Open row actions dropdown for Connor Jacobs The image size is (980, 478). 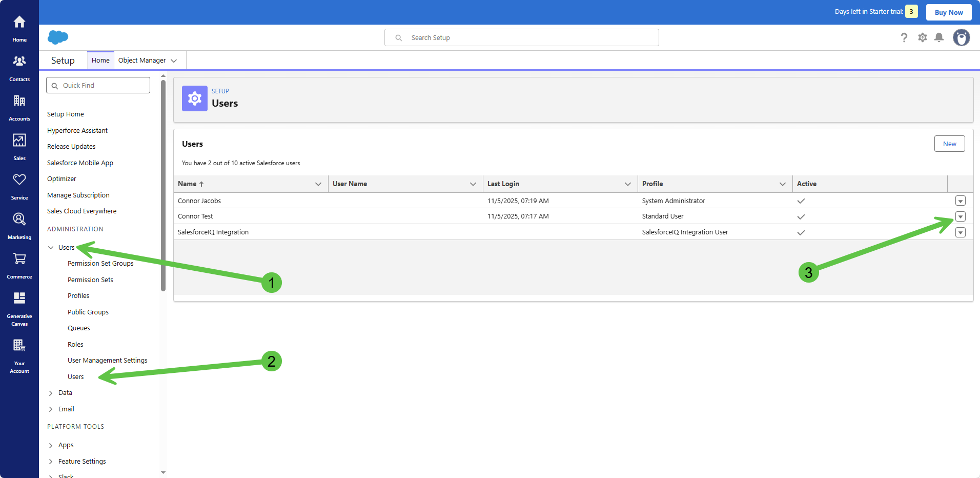click(961, 201)
